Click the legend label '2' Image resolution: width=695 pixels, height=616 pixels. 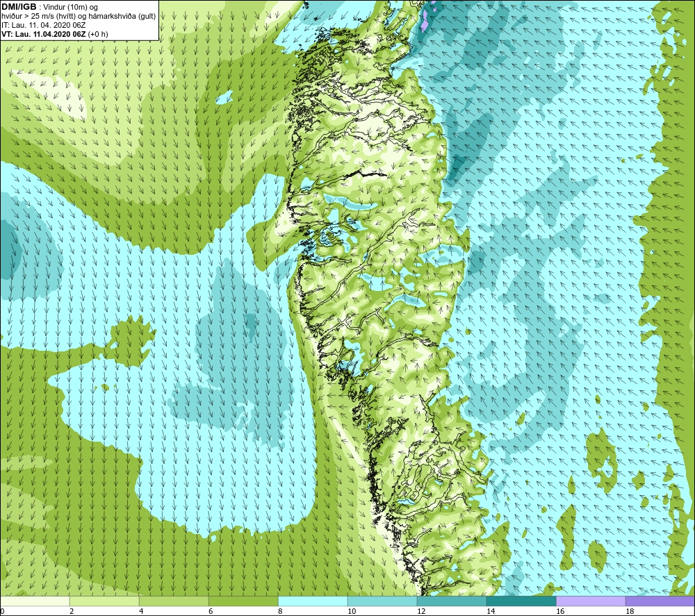pos(72,611)
